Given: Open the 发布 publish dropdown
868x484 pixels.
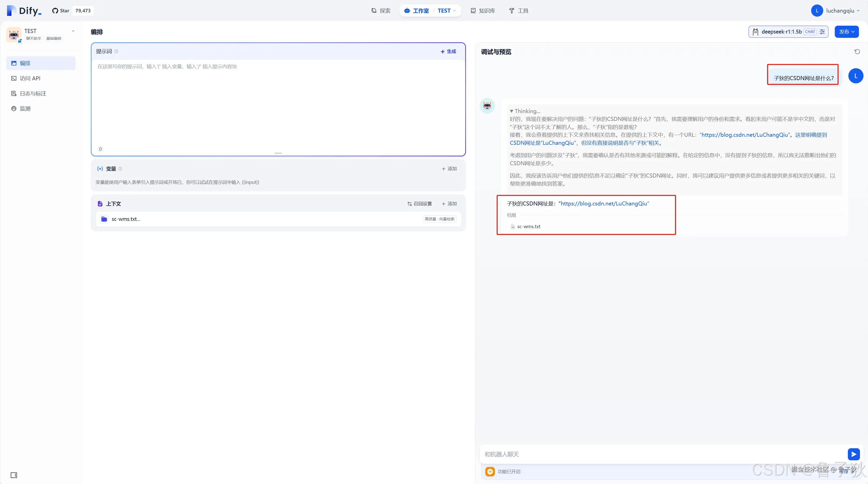Looking at the screenshot, I should point(846,32).
